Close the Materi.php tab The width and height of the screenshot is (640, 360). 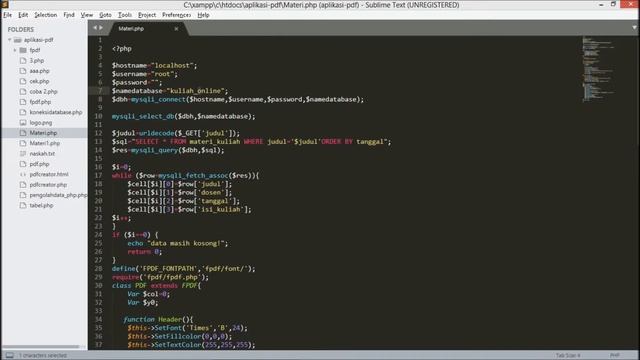tap(176, 29)
